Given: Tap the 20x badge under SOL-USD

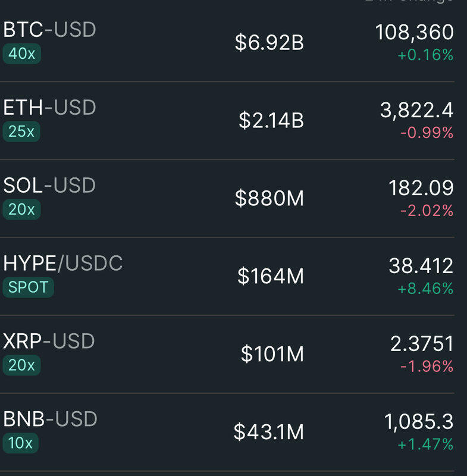Looking at the screenshot, I should (21, 209).
